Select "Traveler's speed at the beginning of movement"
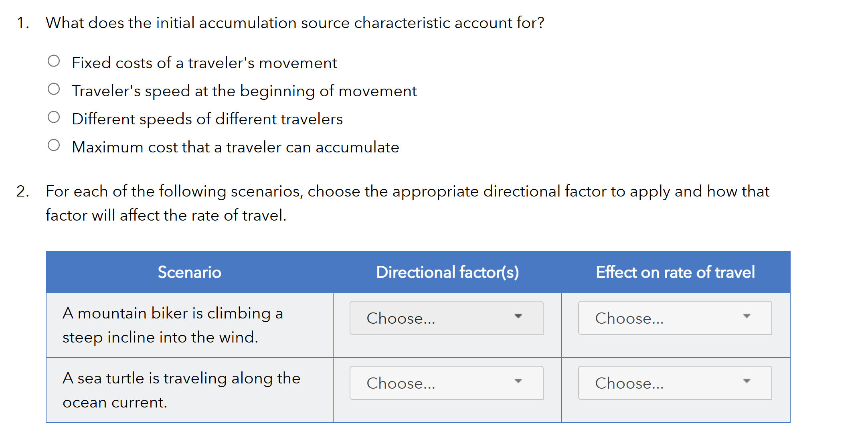 [x=55, y=89]
